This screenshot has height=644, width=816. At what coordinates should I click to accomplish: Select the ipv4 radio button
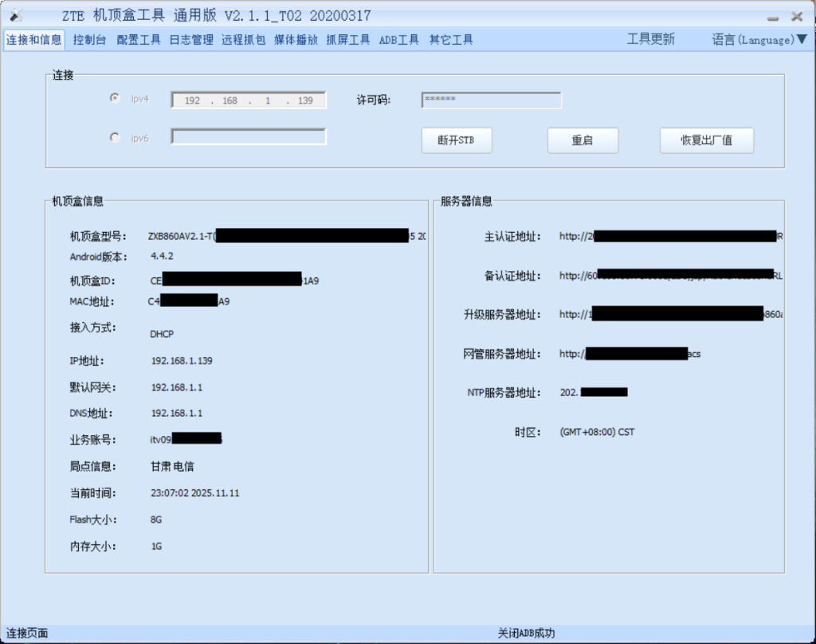pyautogui.click(x=115, y=98)
